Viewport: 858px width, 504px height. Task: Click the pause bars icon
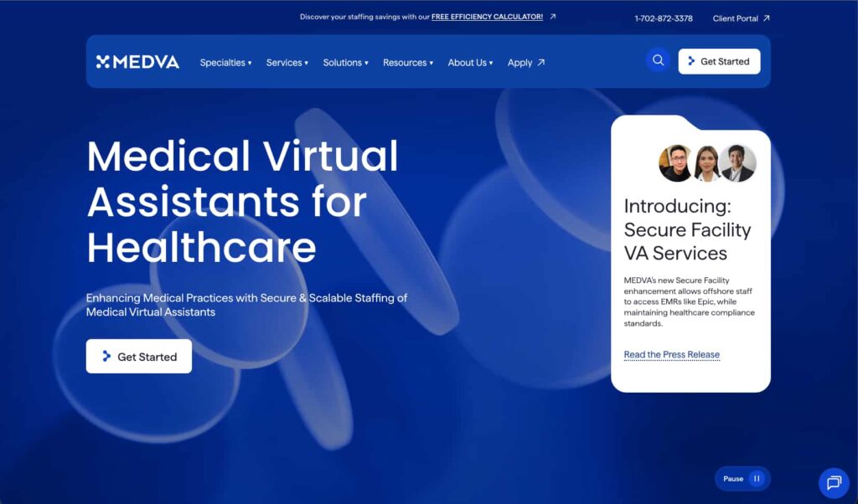pyautogui.click(x=757, y=479)
